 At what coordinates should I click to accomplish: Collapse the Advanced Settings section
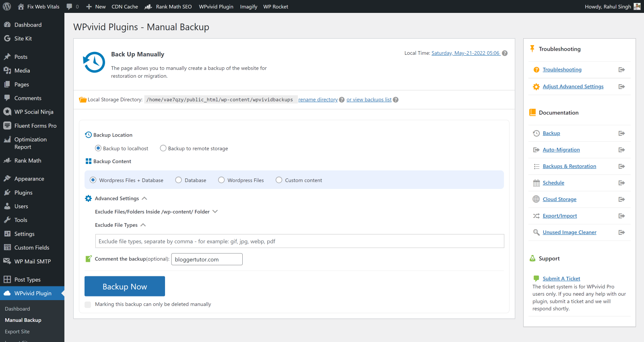tap(144, 198)
